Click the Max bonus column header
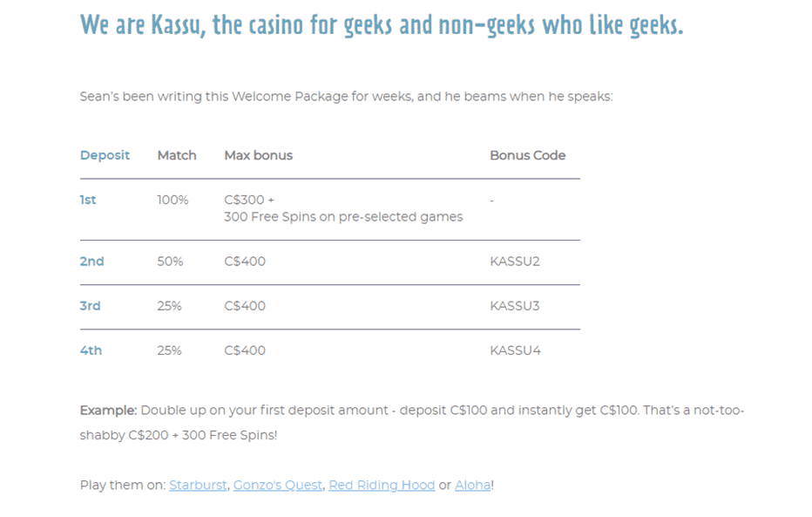Viewport: 812px width, 517px height. pos(259,155)
